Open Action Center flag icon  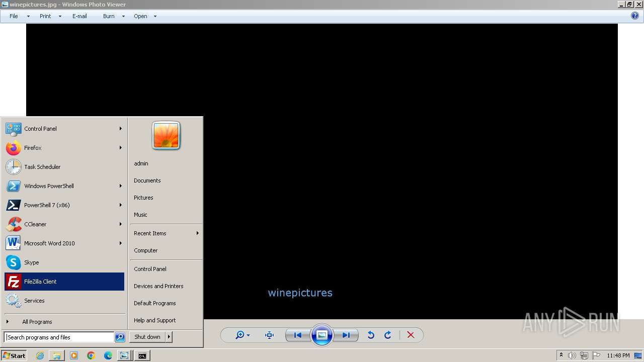[x=596, y=355]
